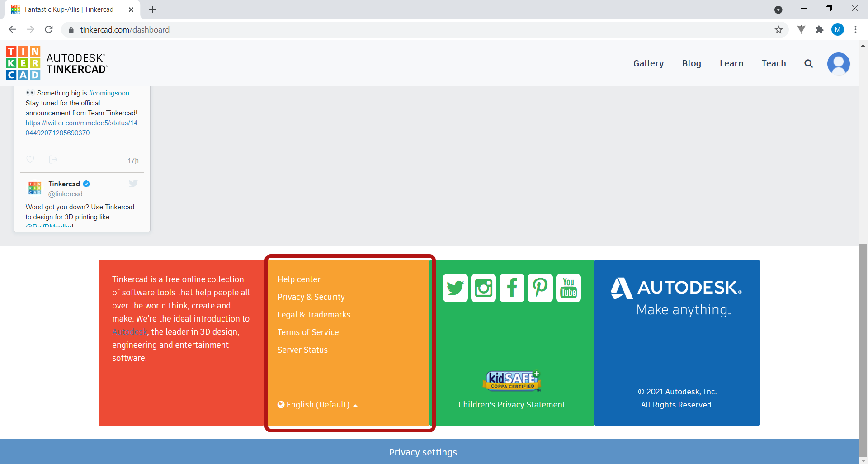
Task: Reload the page
Action: 49,30
